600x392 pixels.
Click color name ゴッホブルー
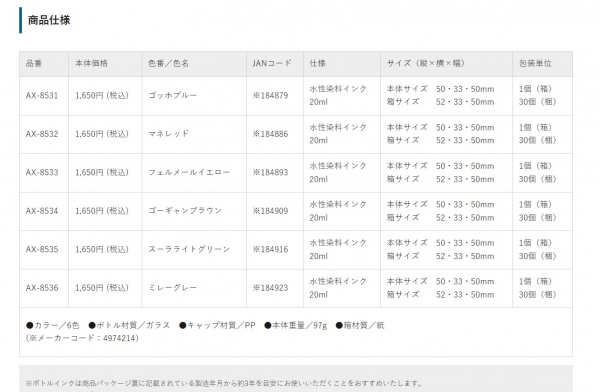(173, 95)
